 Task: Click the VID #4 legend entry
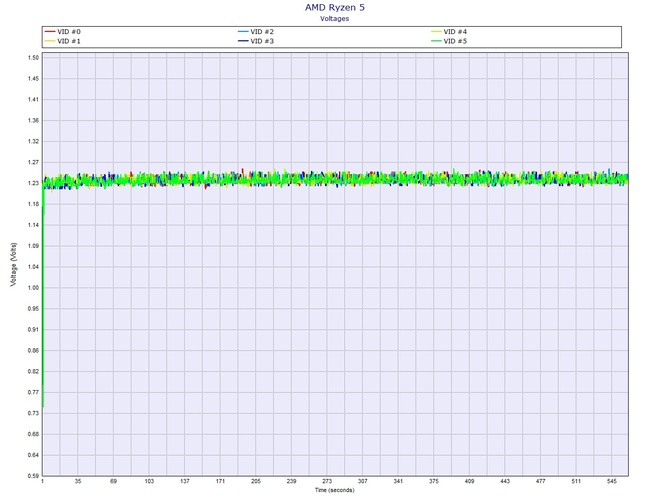[x=449, y=32]
